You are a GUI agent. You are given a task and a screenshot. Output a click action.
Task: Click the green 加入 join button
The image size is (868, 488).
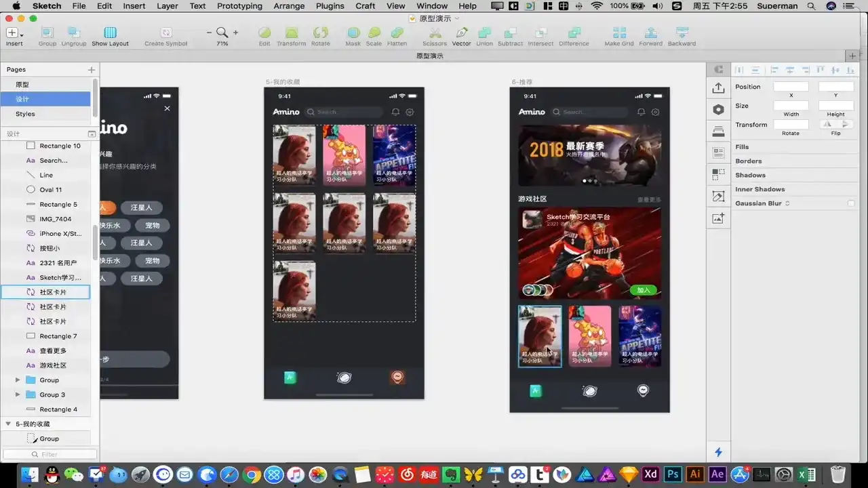pyautogui.click(x=643, y=290)
